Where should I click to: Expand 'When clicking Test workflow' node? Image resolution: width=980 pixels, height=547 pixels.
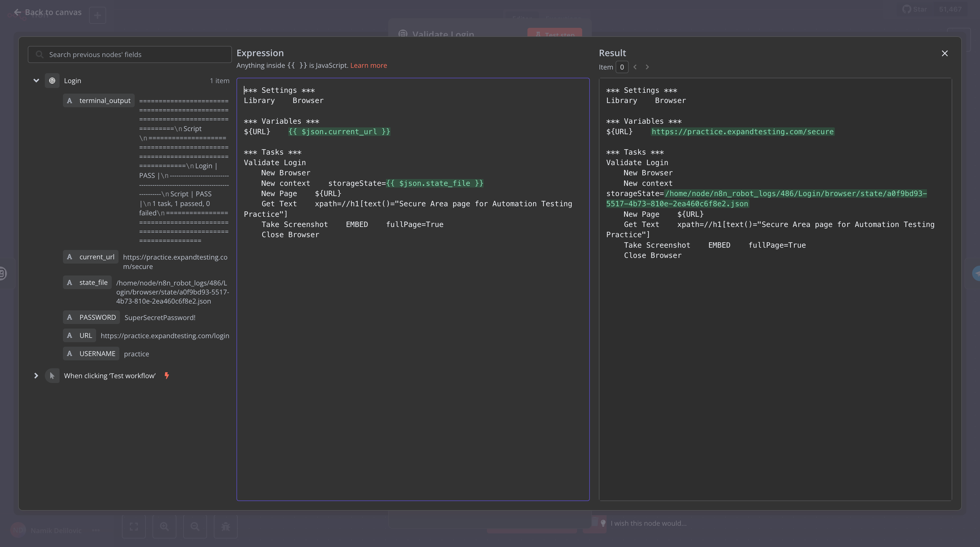[x=36, y=376]
